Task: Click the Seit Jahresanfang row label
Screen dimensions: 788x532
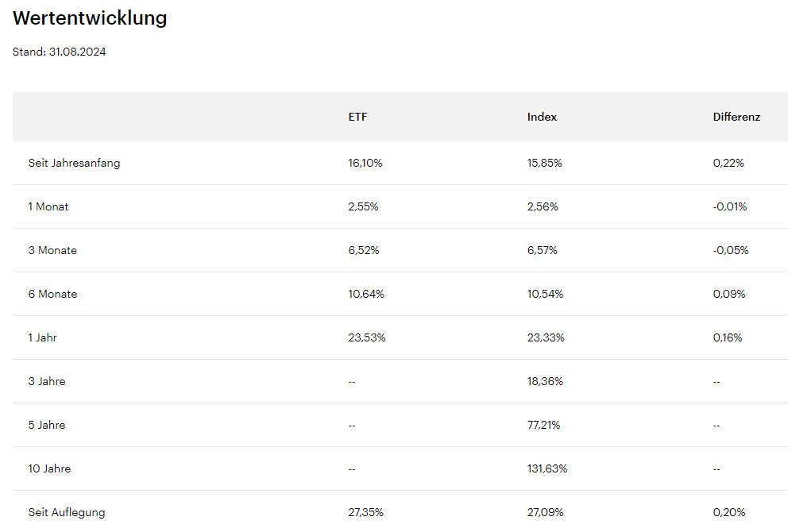Action: coord(74,163)
